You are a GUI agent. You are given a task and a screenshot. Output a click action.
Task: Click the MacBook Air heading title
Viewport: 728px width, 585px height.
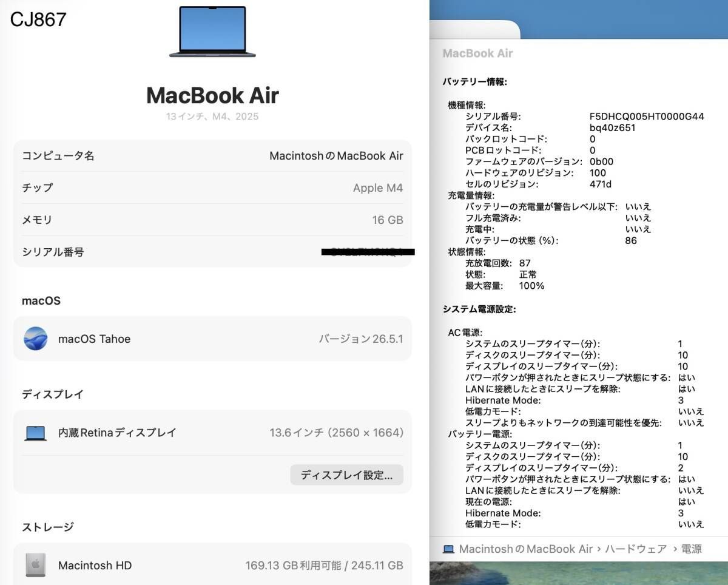pos(212,95)
